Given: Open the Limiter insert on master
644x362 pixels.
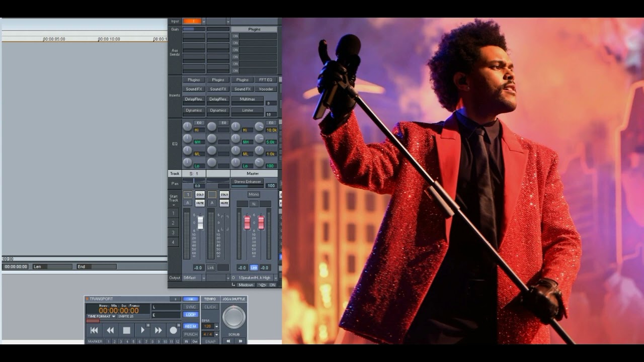Looking at the screenshot, I should coord(248,110).
